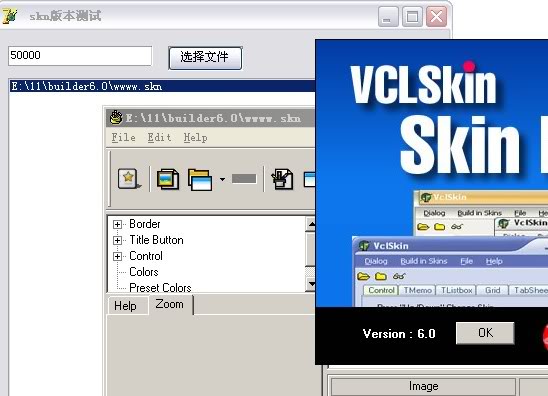Select the E:\11\builder6.0\wwww.skn list row
This screenshot has height=396, width=548.
(x=163, y=86)
